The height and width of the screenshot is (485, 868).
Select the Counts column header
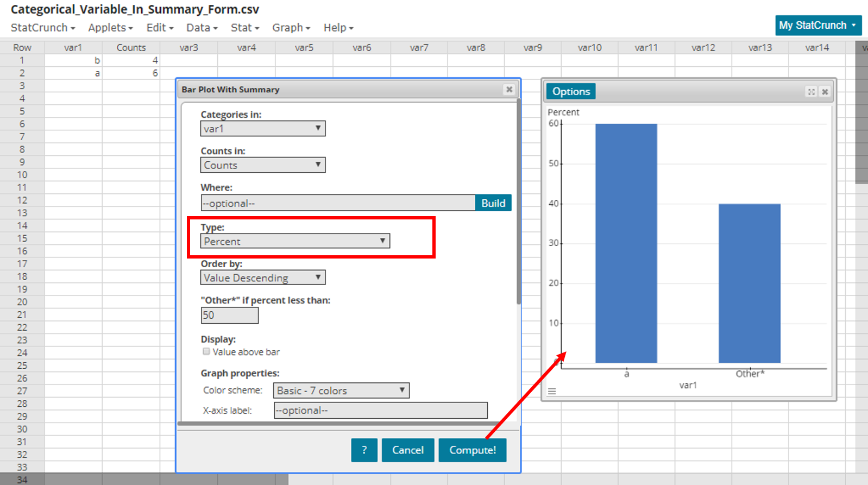(x=131, y=48)
